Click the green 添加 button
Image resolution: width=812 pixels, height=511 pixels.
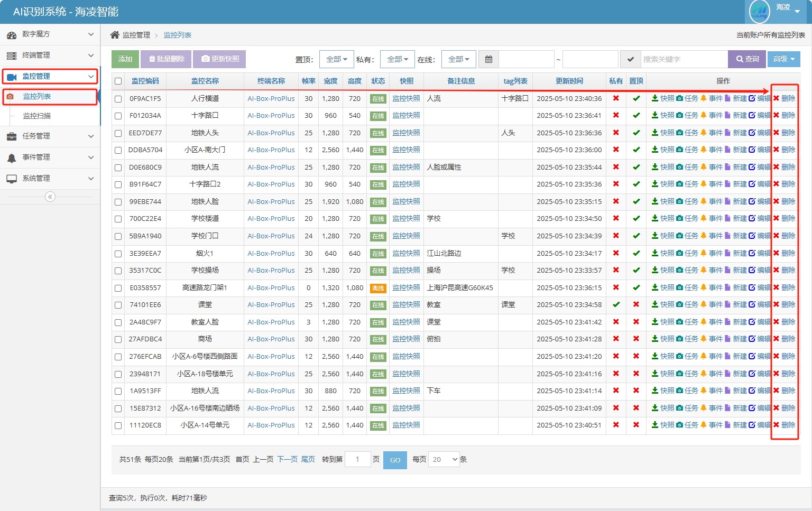(x=125, y=59)
